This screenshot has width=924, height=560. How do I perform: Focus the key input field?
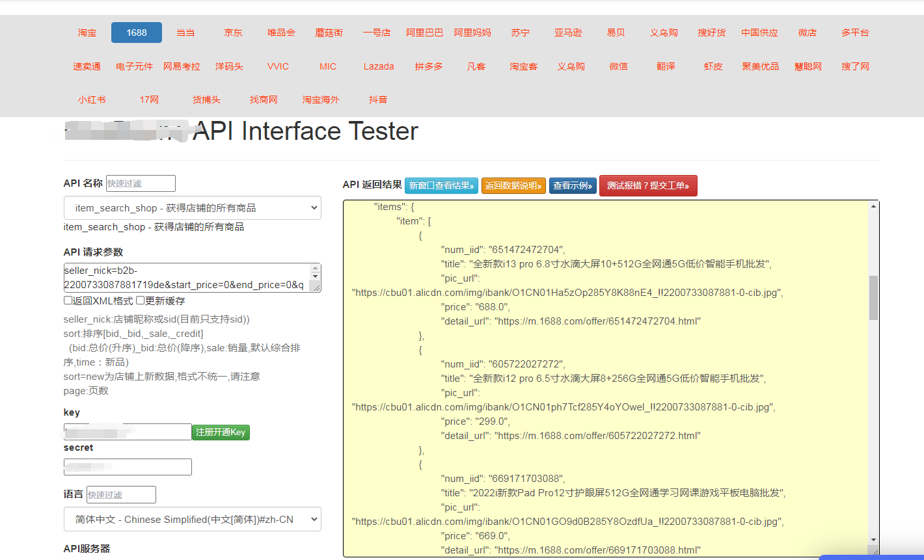tap(128, 432)
